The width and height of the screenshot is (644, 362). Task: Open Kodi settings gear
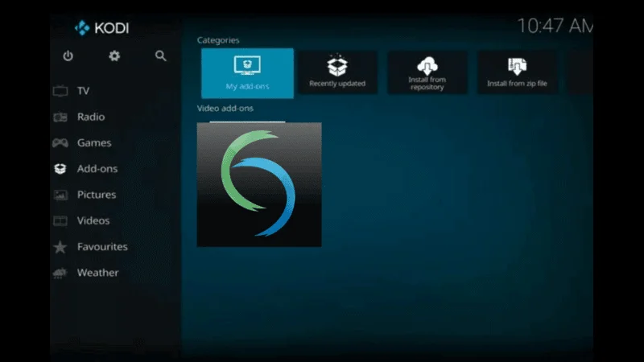[x=114, y=56]
